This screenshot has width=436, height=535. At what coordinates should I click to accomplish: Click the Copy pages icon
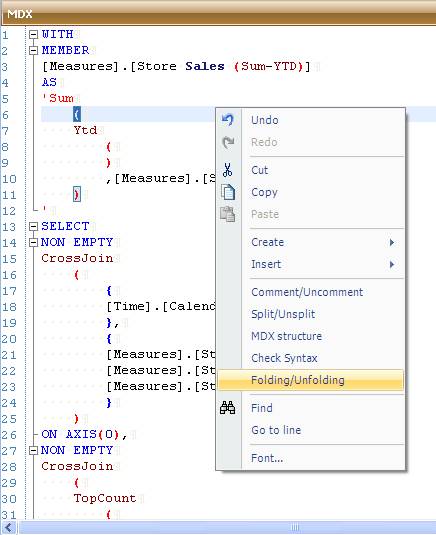point(228,192)
